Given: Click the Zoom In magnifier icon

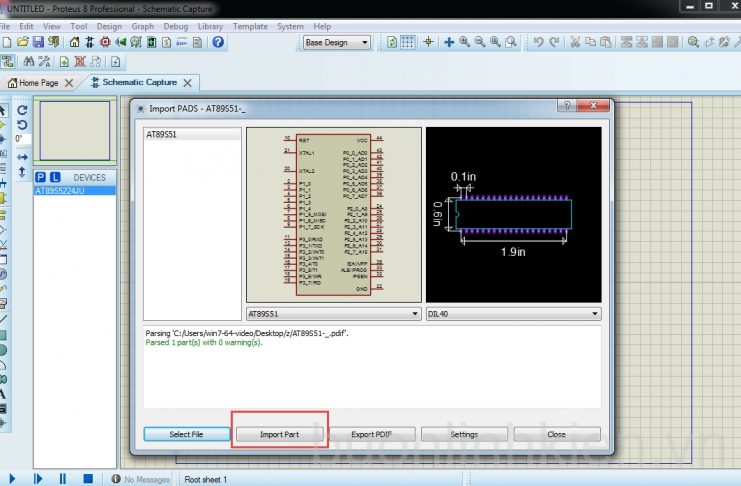Looking at the screenshot, I should click(465, 42).
